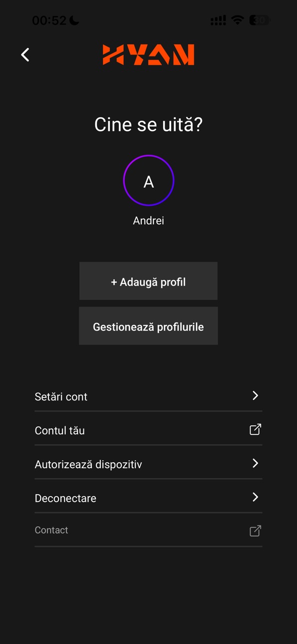Tap the Wi-Fi status icon

[238, 20]
